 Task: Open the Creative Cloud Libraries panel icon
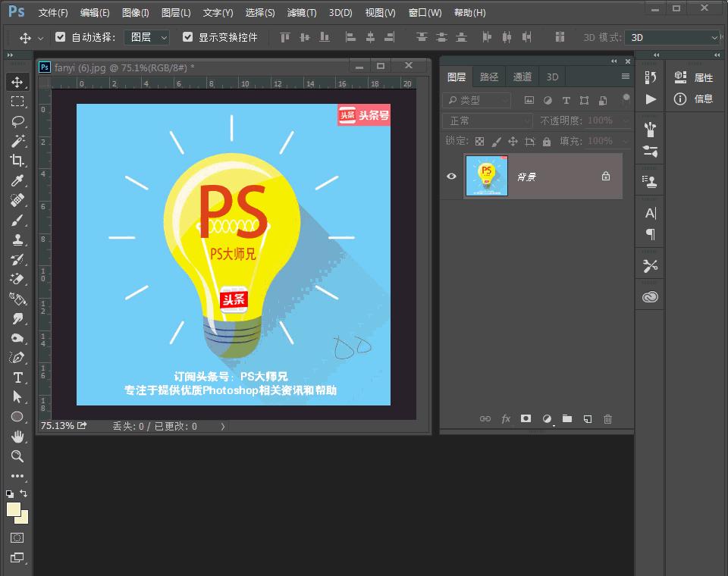(x=650, y=296)
